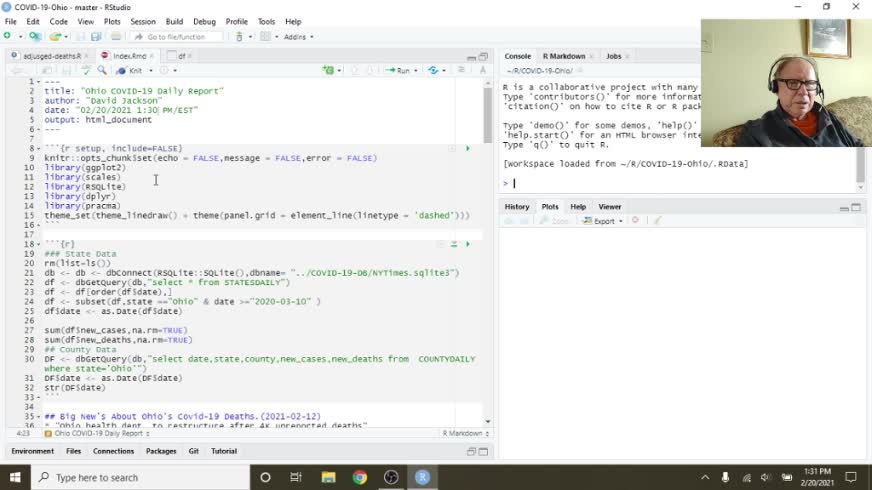
Task: Click the console vertical scrollbar
Action: 860,167
